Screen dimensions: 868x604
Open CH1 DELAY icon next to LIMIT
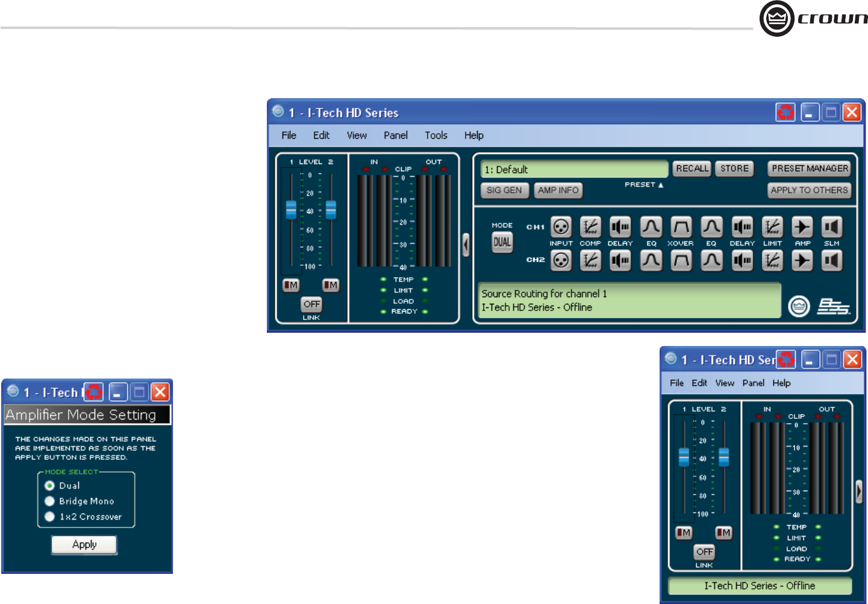click(x=742, y=227)
